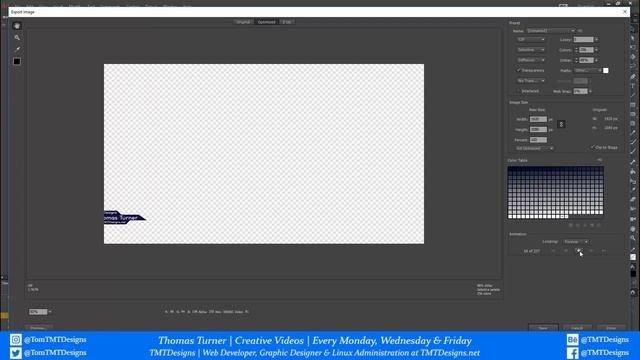The height and width of the screenshot is (360, 640).
Task: Open the Lossy slider arrow
Action: coord(596,40)
